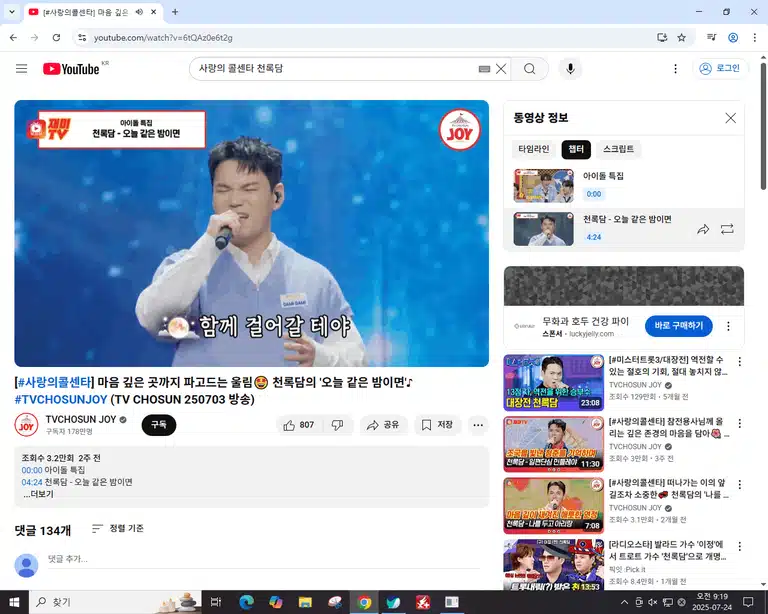Open #TVCHOSUNJOY hashtag link

click(61, 400)
